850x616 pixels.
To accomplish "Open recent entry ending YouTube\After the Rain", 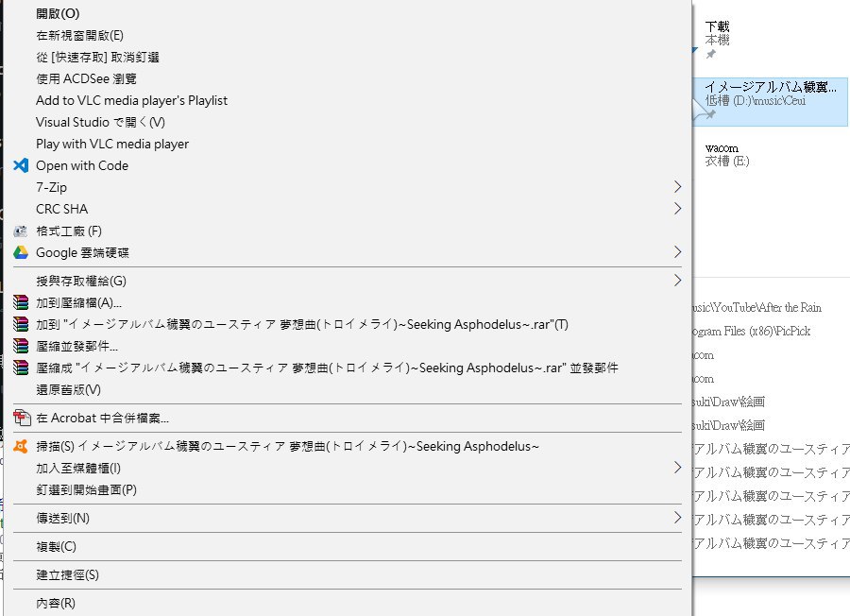I will [x=756, y=307].
